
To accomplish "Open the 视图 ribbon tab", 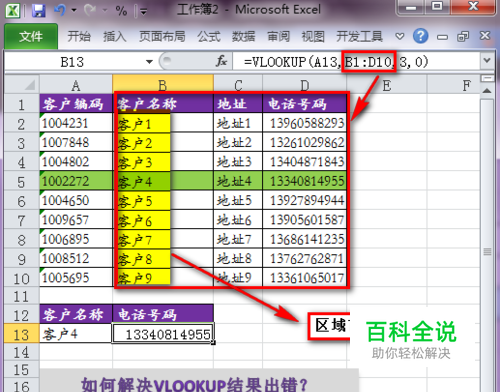I will (x=313, y=36).
